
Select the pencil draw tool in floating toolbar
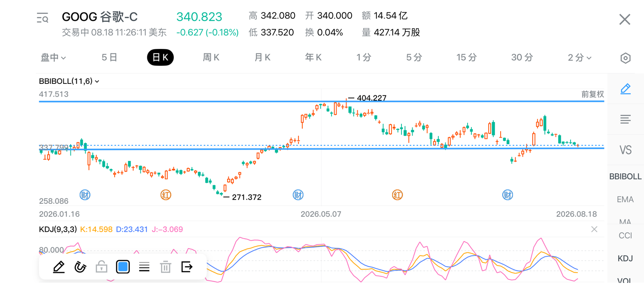coord(59,267)
